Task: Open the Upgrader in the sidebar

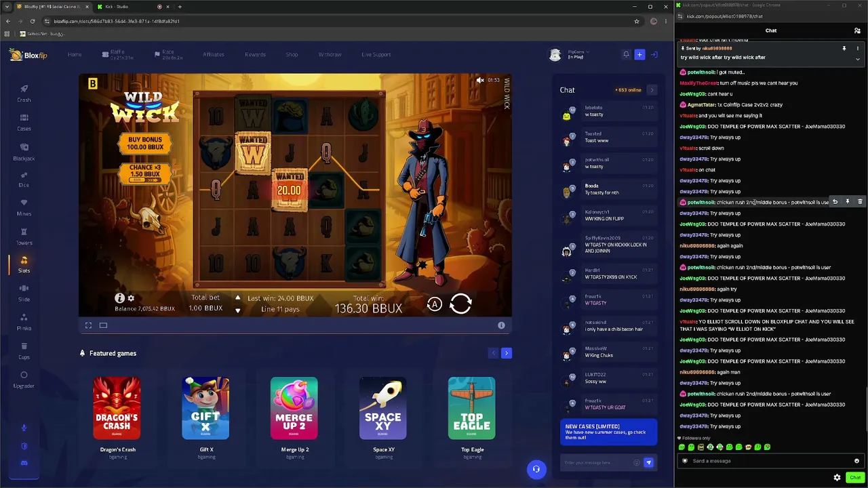Action: [x=24, y=380]
